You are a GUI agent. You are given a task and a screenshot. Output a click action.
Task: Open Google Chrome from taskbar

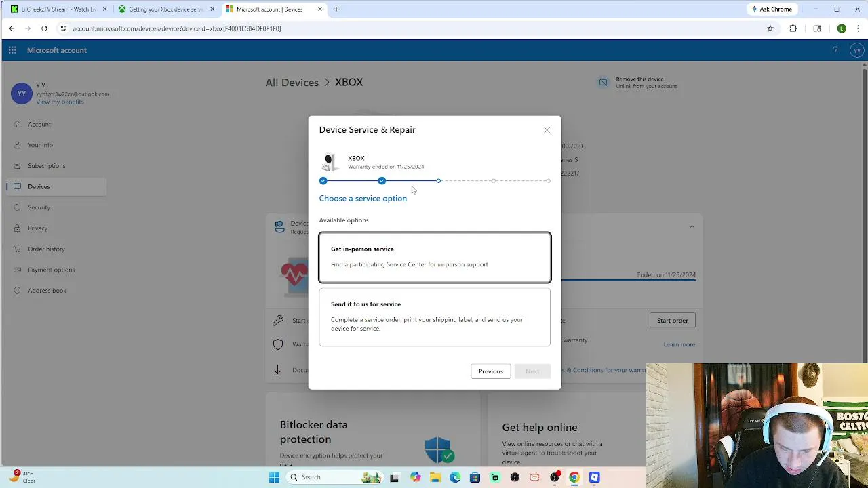coord(574,477)
